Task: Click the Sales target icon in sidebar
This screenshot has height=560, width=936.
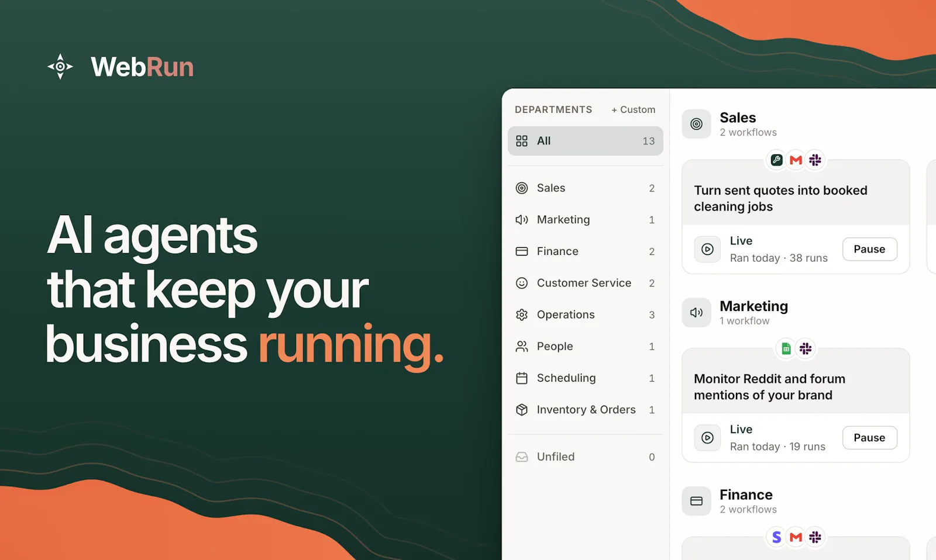Action: point(522,188)
